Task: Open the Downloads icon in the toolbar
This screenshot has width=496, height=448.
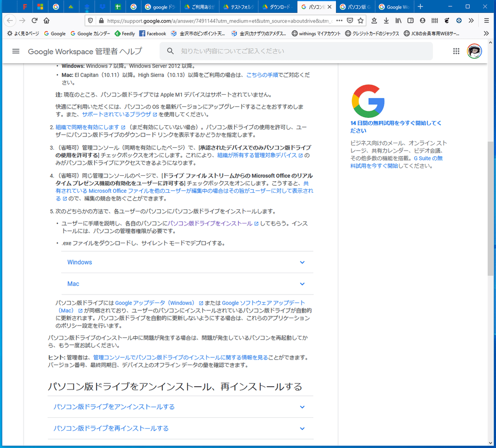Action: 386,21
